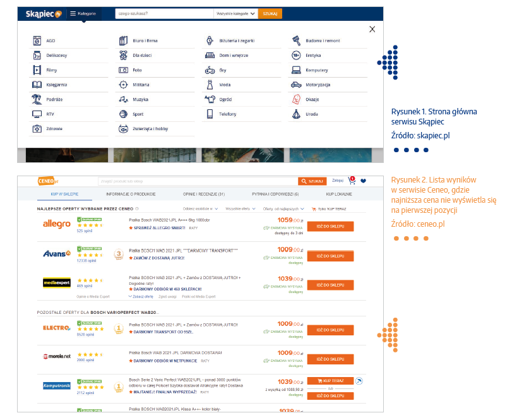Click the Podróże palm tree icon
The width and height of the screenshot is (505, 420).
point(37,99)
